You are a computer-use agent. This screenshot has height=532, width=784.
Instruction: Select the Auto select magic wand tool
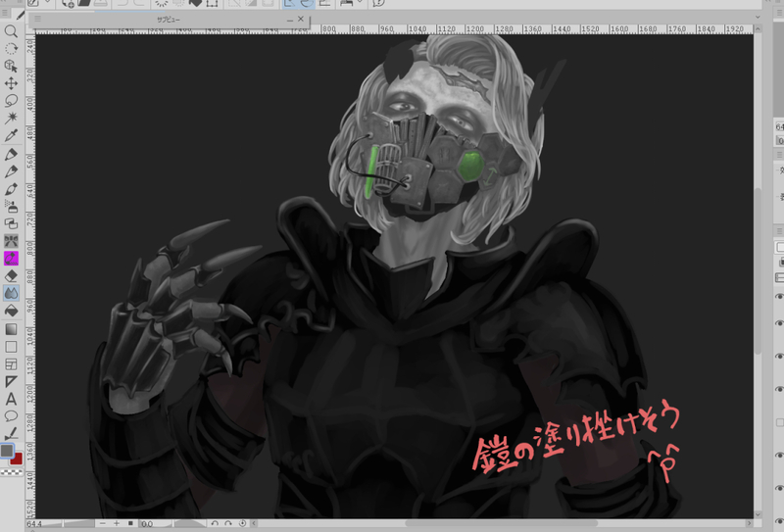pyautogui.click(x=11, y=118)
